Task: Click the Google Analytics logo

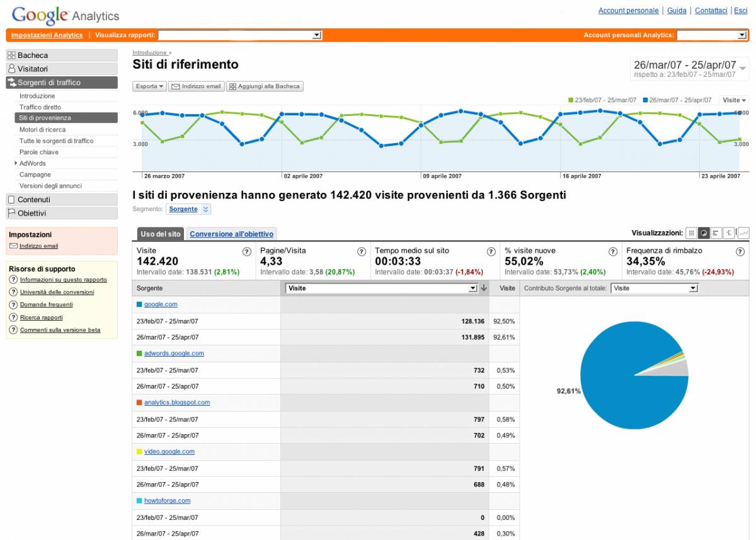Action: (65, 14)
